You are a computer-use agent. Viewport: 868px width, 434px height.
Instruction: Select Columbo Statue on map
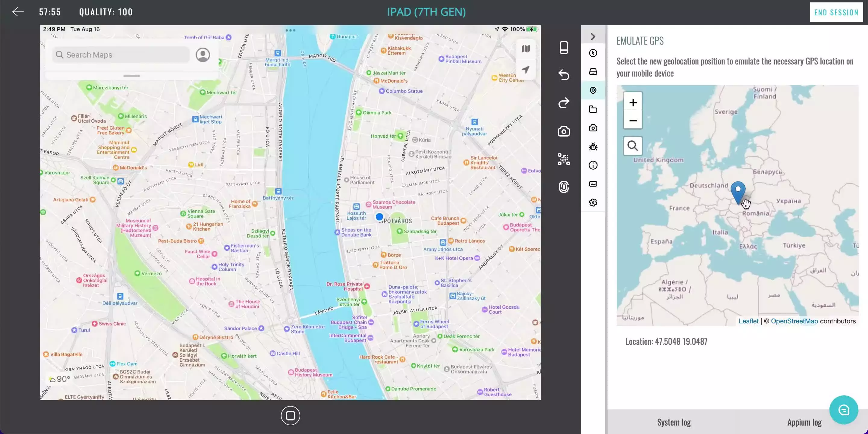pos(401,91)
